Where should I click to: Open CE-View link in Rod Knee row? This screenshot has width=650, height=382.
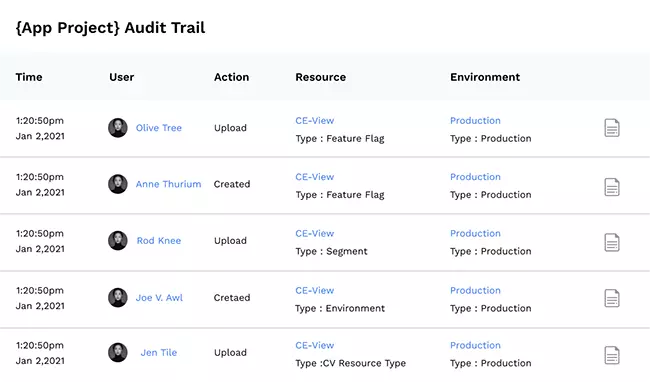315,234
